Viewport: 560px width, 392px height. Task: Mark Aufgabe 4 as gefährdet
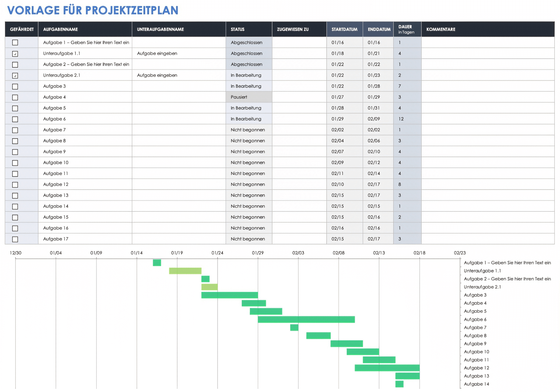tap(15, 97)
